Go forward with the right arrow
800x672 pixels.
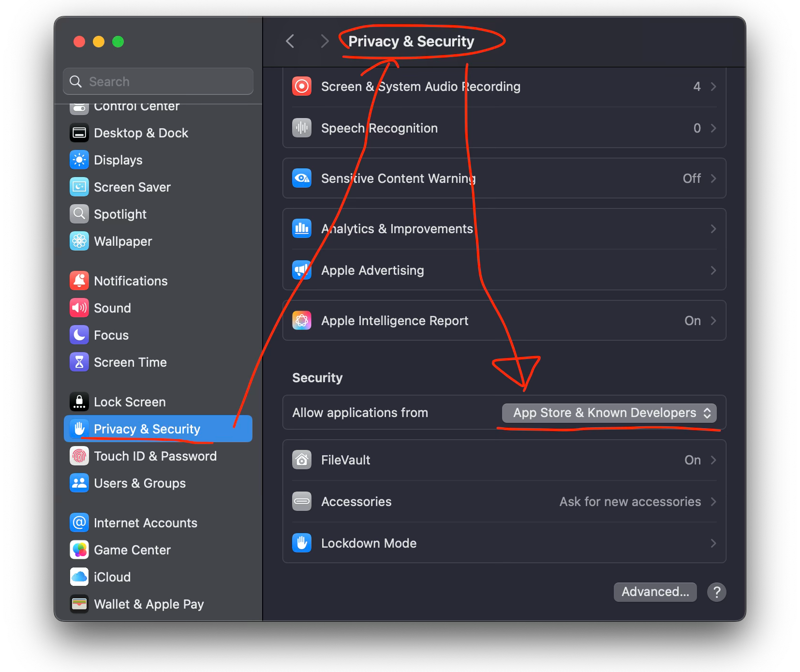[325, 42]
